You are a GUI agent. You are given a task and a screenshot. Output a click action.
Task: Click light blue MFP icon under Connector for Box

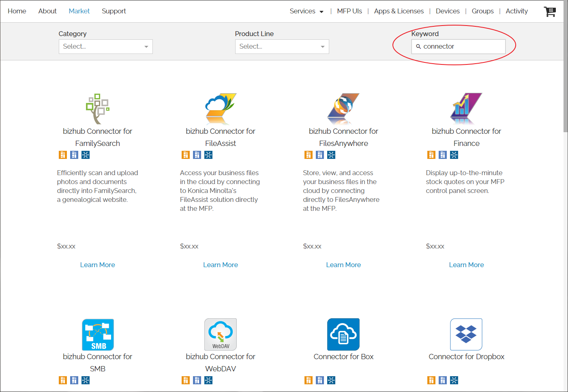[320, 380]
